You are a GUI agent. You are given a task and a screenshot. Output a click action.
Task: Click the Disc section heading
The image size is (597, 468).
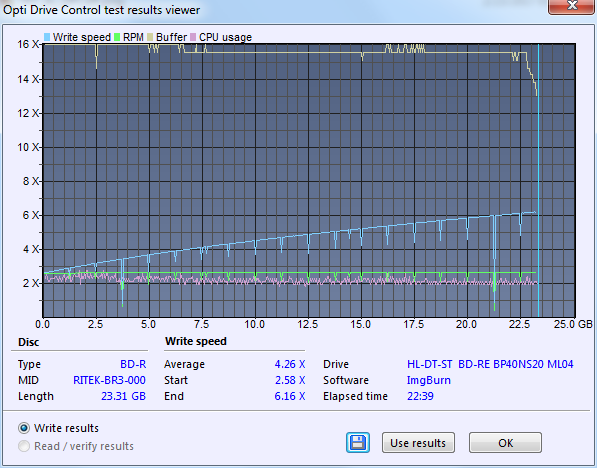coord(29,342)
